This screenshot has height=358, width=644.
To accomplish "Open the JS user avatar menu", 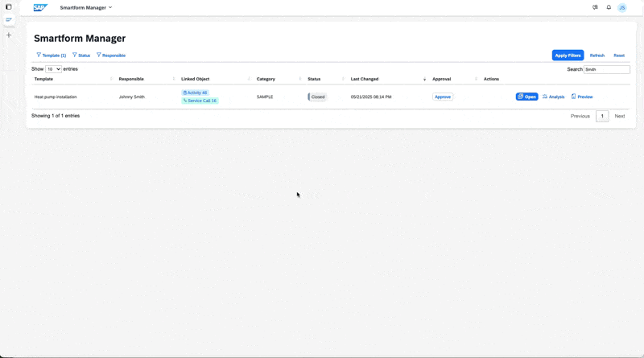I will tap(622, 8).
